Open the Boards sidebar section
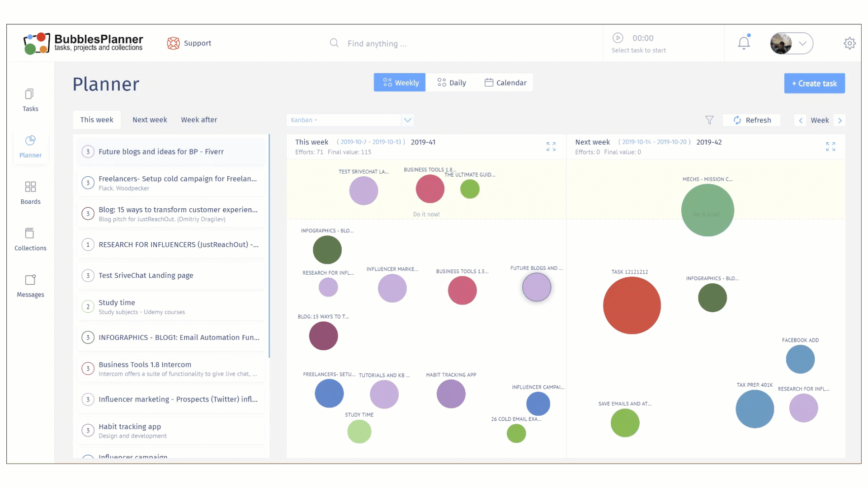 click(x=30, y=193)
